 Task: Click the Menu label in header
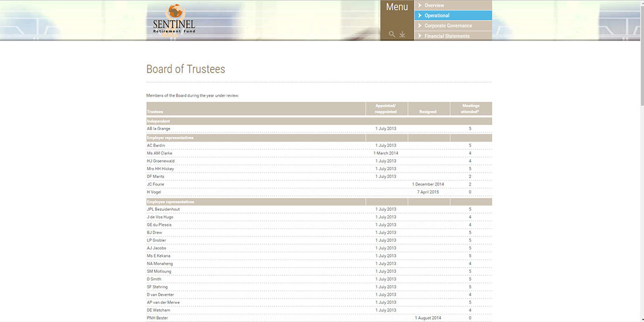tap(397, 8)
